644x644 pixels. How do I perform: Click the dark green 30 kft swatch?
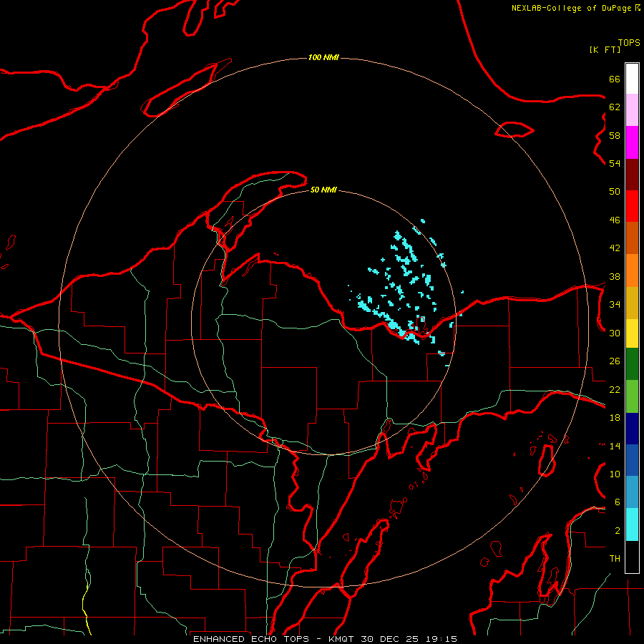632,364
